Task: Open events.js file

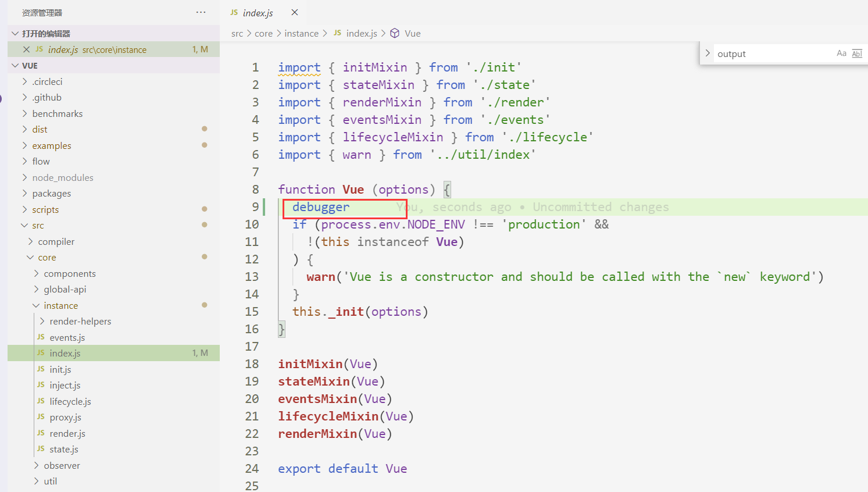Action: coord(113,337)
